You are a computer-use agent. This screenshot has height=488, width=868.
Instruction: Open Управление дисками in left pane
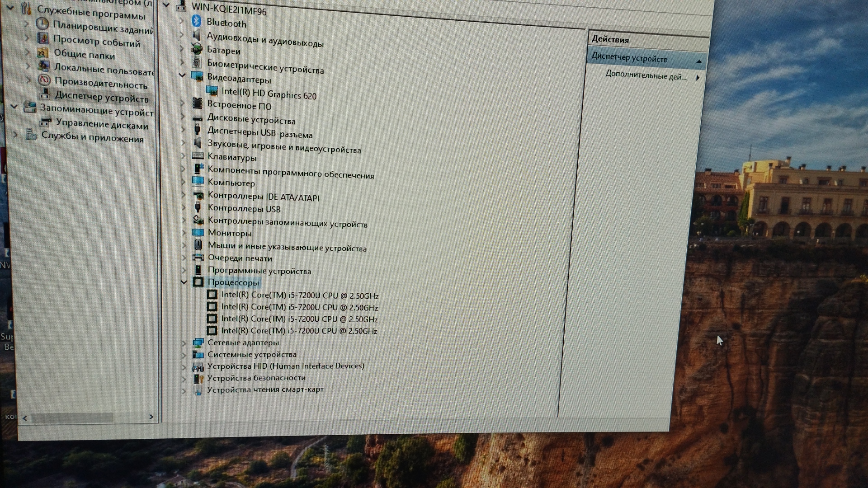(102, 124)
